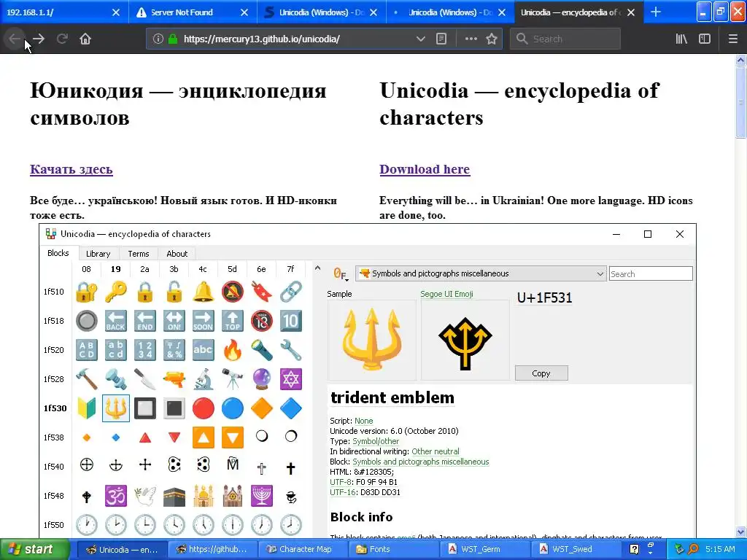Click the Firefox reload icon

click(x=62, y=39)
